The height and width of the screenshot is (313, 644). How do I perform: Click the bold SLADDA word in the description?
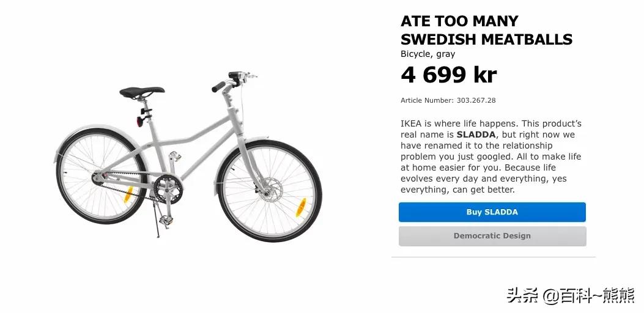tap(477, 134)
